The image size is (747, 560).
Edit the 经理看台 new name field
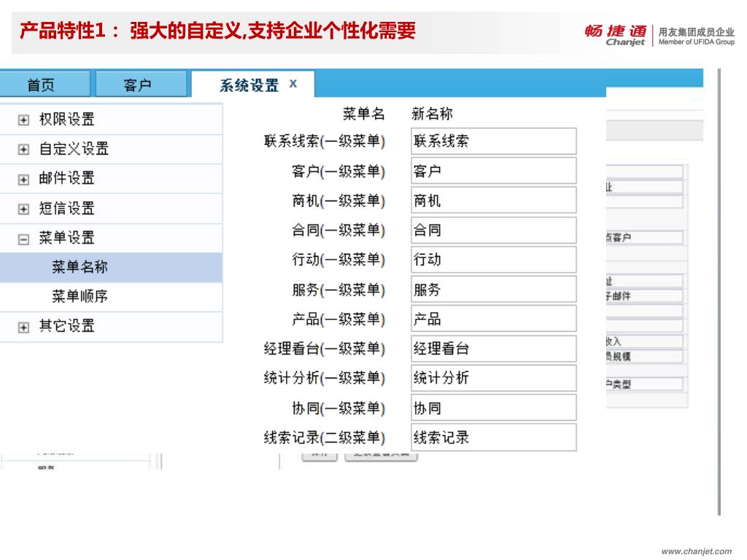click(x=494, y=349)
